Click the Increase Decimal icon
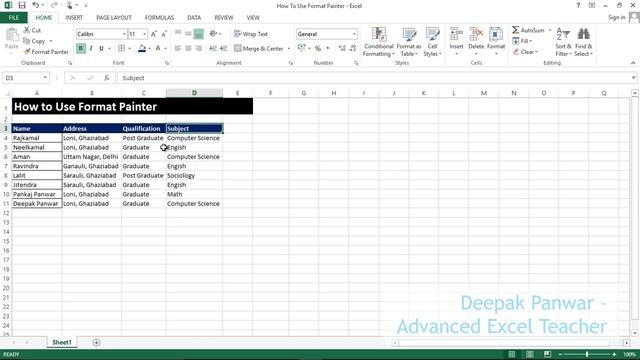Viewport: 640px width, 360px height. pyautogui.click(x=342, y=48)
